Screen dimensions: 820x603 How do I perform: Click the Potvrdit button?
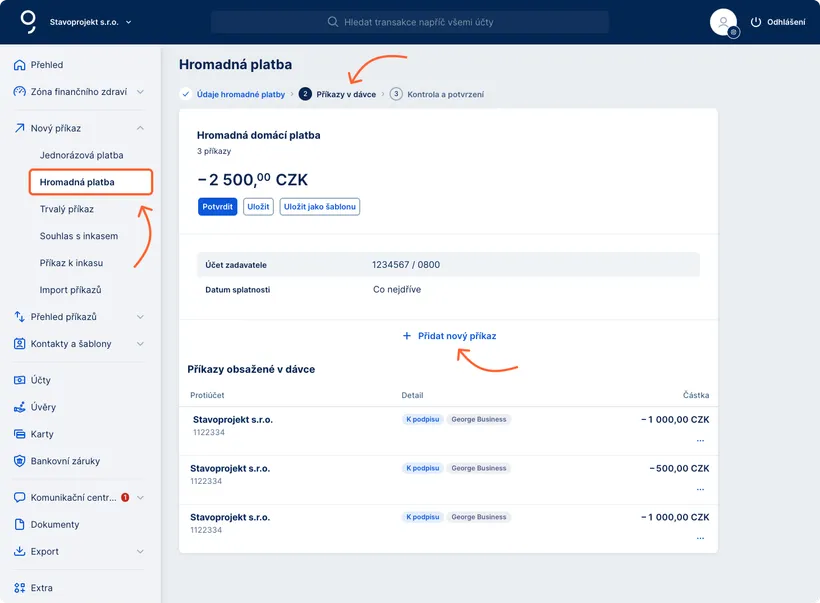tap(218, 206)
